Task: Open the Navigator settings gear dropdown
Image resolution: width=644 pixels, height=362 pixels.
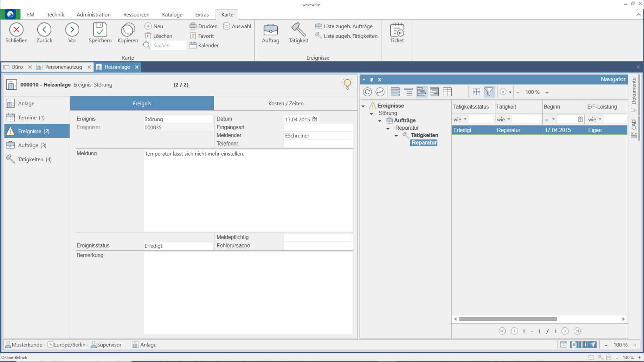Action: (x=505, y=92)
